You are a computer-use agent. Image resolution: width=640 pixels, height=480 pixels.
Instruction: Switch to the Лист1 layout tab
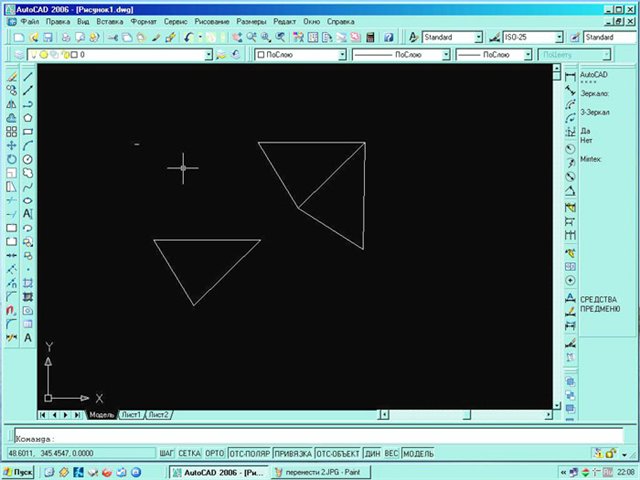click(130, 414)
